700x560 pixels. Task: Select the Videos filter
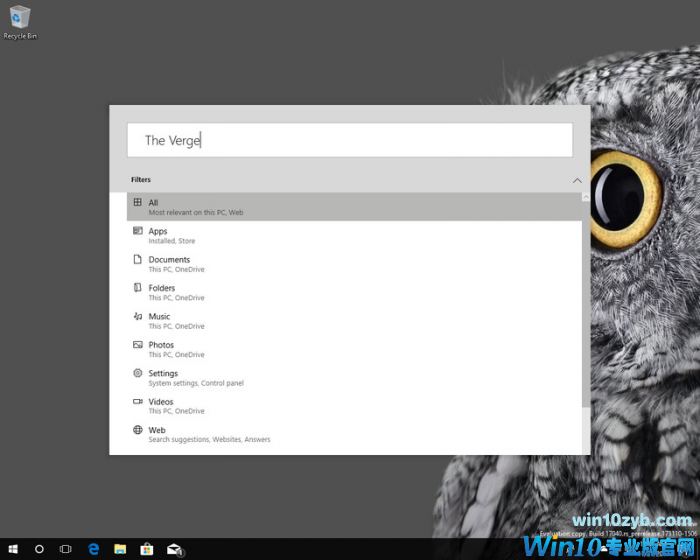(350, 405)
